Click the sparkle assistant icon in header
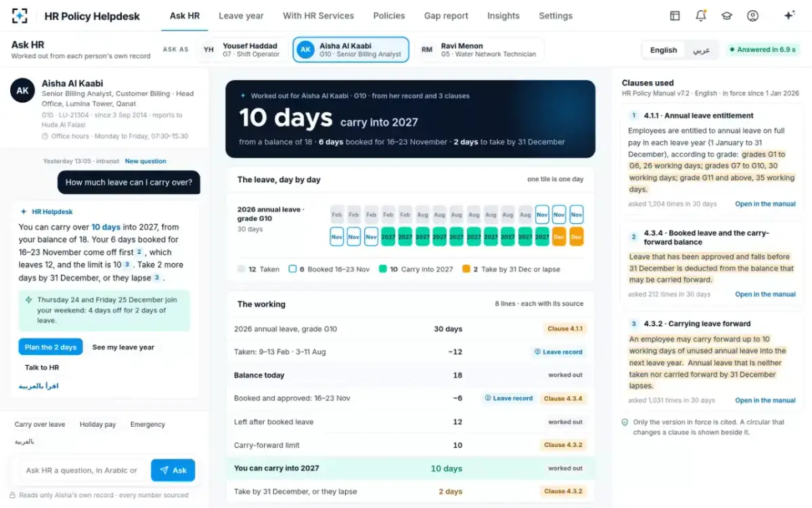The height and width of the screenshot is (508, 812). click(789, 16)
